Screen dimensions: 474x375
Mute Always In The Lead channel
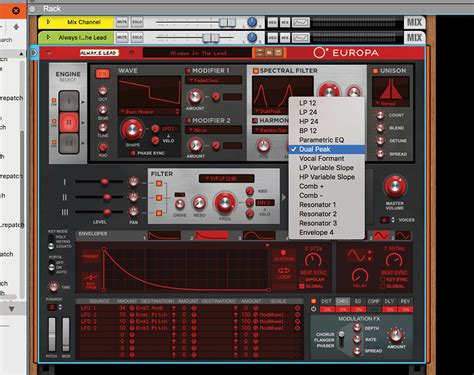pyautogui.click(x=122, y=38)
